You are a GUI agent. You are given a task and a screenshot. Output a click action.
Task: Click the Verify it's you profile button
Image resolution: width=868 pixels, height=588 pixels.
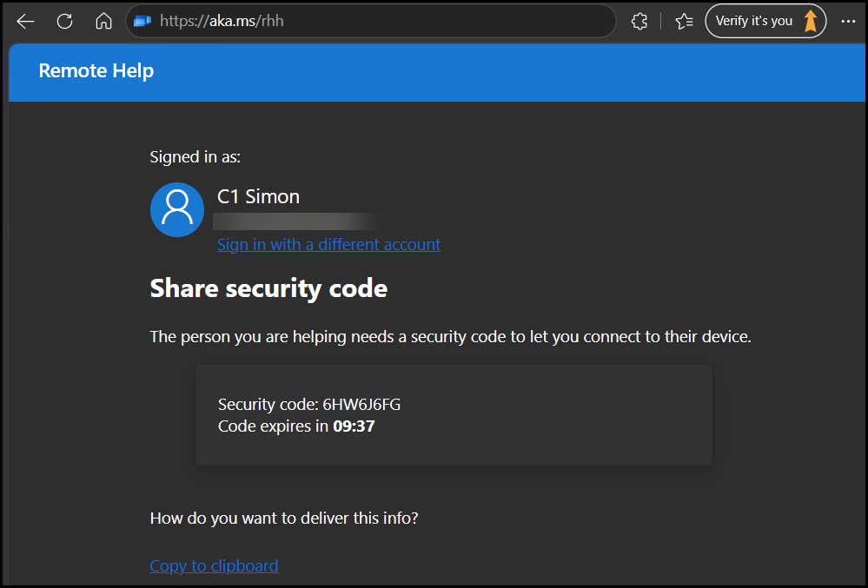pyautogui.click(x=765, y=21)
